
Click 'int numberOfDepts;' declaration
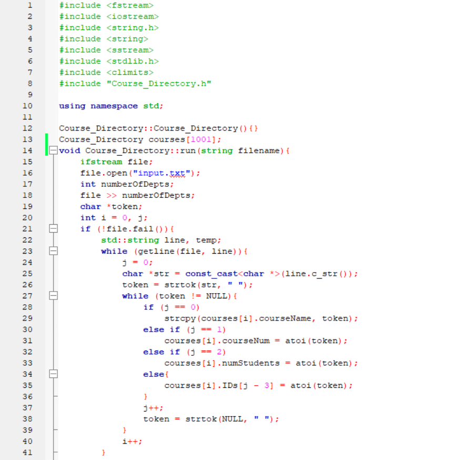click(x=127, y=184)
